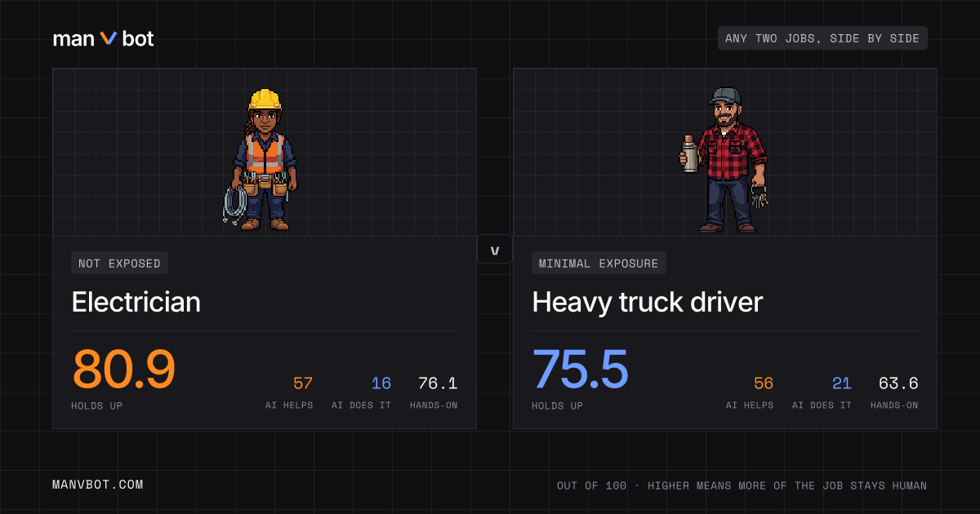Click the HOLDS UP label under 80.9
The height and width of the screenshot is (514, 980).
98,405
